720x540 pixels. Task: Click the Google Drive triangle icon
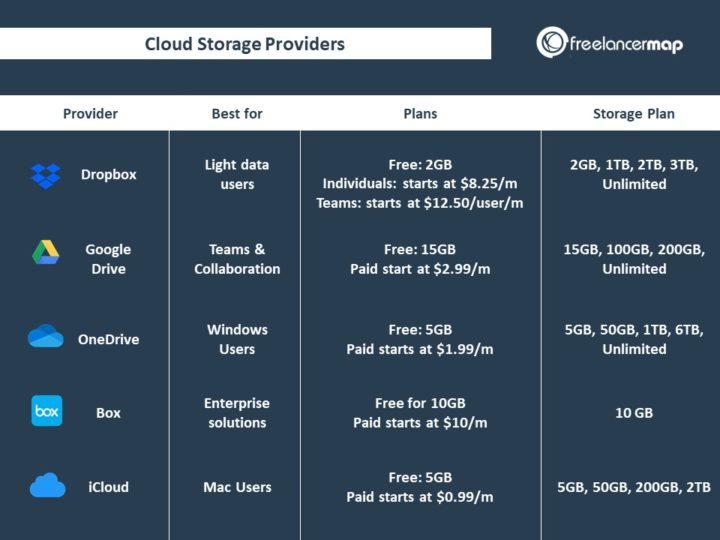pyautogui.click(x=46, y=252)
